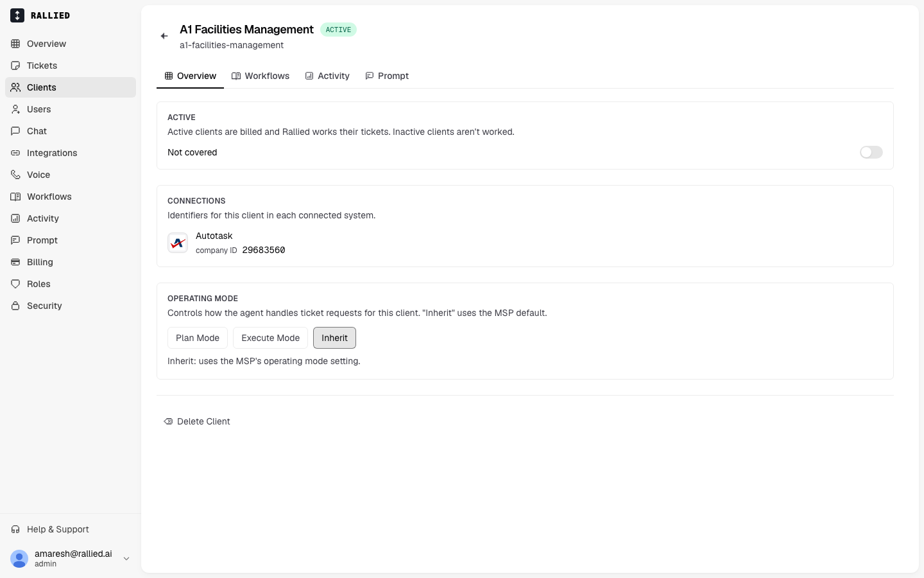Screen dimensions: 924x578
Task: Open Tickets via its sidebar icon
Action: pos(15,66)
